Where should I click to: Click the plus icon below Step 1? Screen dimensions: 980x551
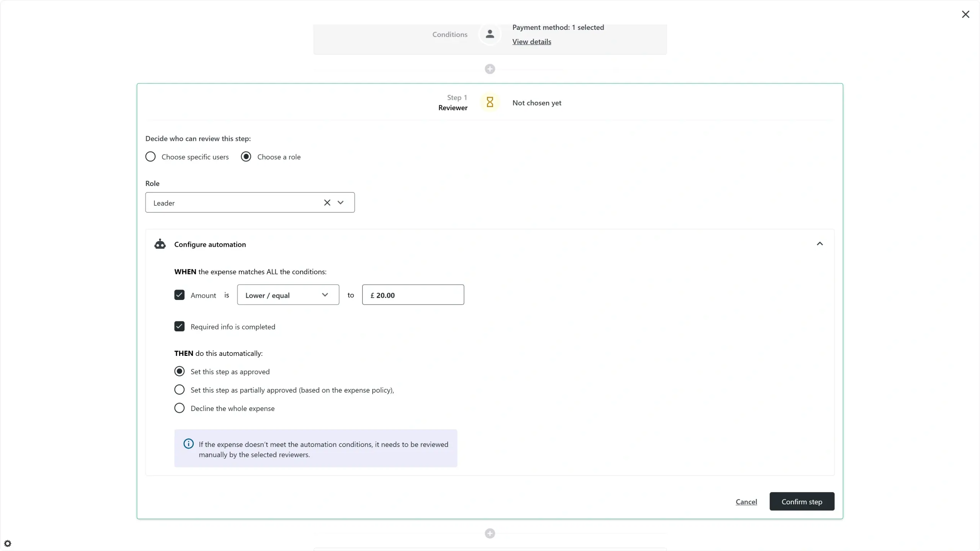coord(490,533)
